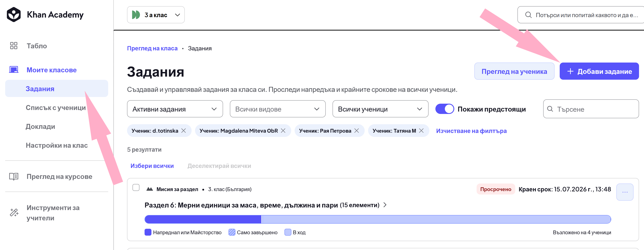Open Списък с ученици in the sidebar
This screenshot has width=644, height=250.
pos(56,108)
